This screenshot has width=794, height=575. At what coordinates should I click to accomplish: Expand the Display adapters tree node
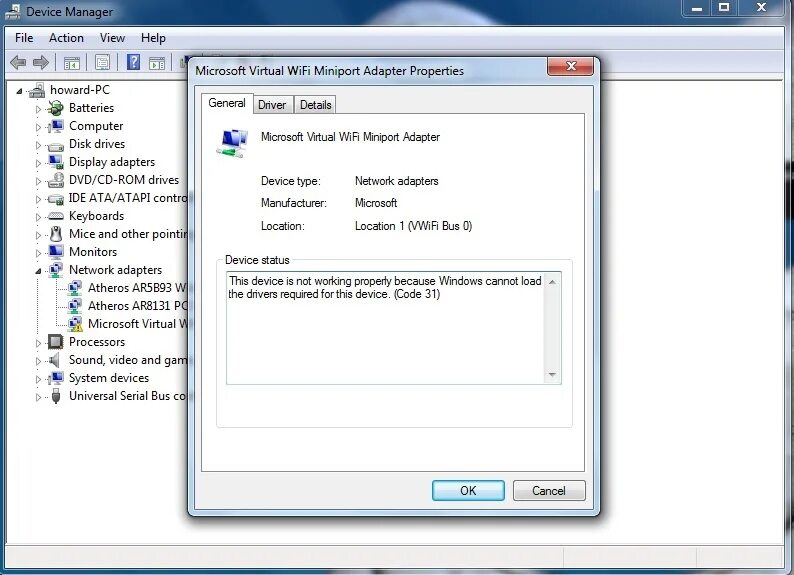(x=38, y=163)
